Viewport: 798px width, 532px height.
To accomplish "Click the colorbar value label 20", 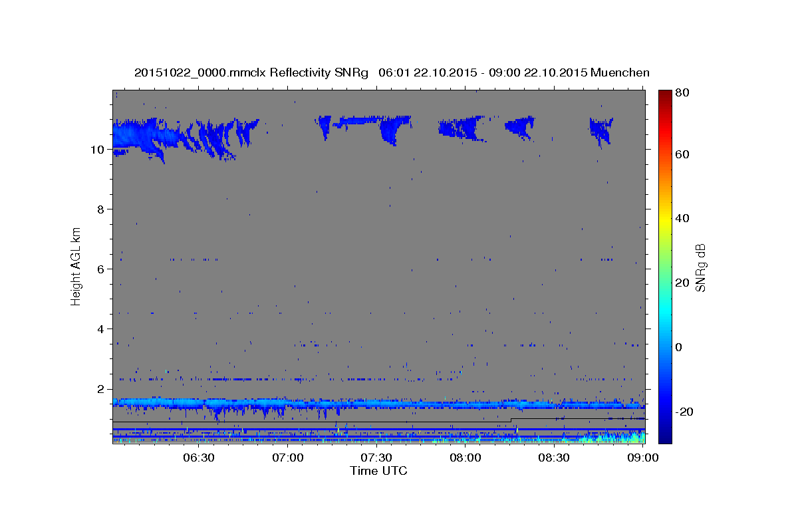I will coord(682,283).
